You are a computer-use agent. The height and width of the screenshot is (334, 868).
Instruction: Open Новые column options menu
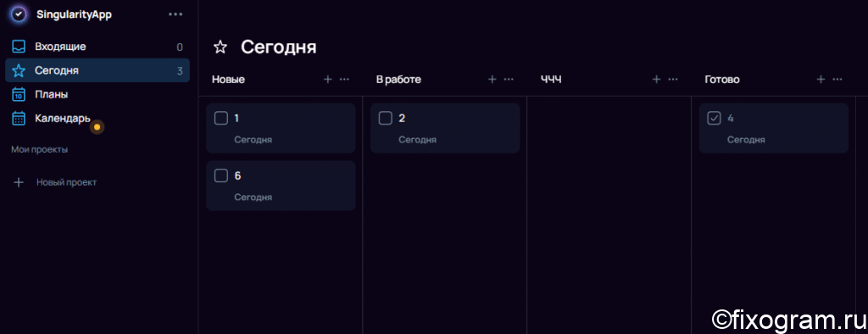(344, 79)
